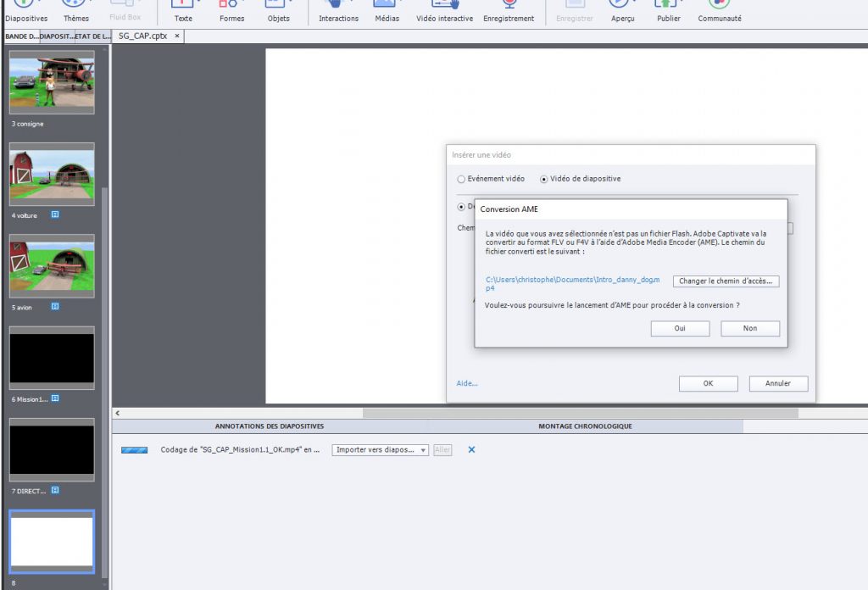Open the Diapositives toolbar icon
Viewport: 868px width, 590px height.
pos(26,13)
